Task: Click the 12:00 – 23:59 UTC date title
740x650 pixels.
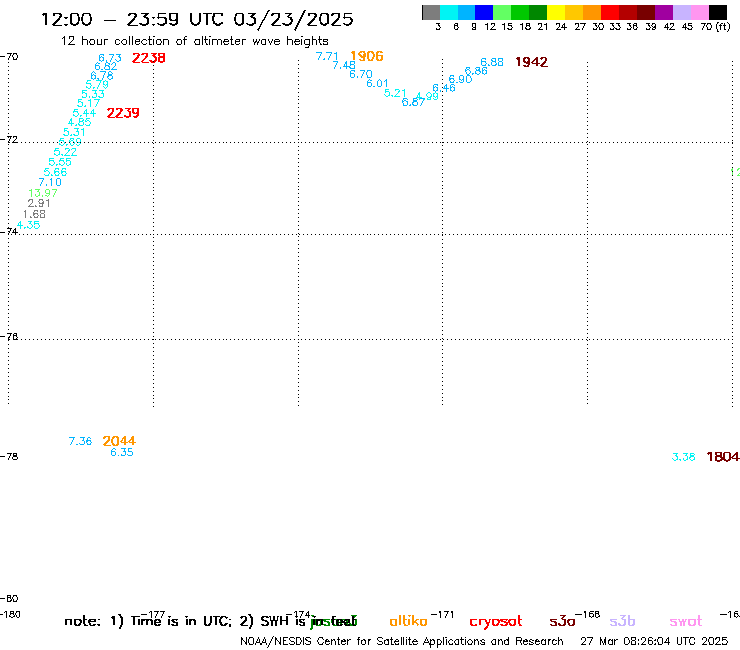Action: pos(197,19)
